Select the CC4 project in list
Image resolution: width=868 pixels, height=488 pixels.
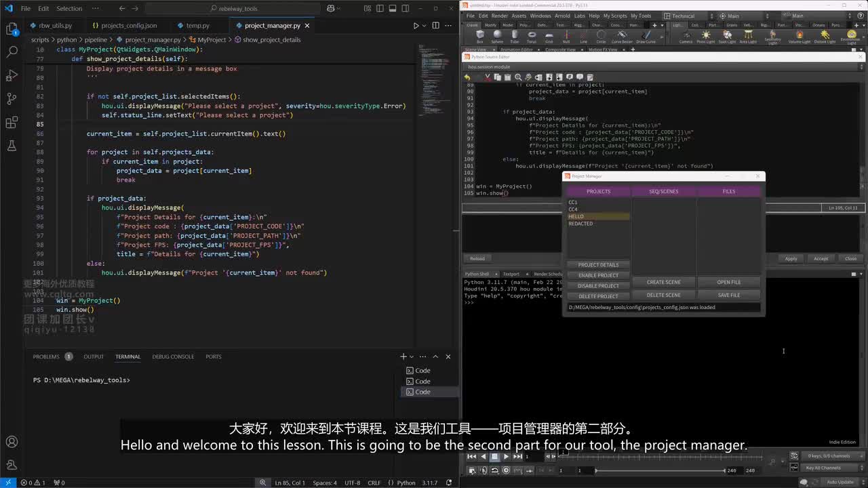[x=598, y=209]
